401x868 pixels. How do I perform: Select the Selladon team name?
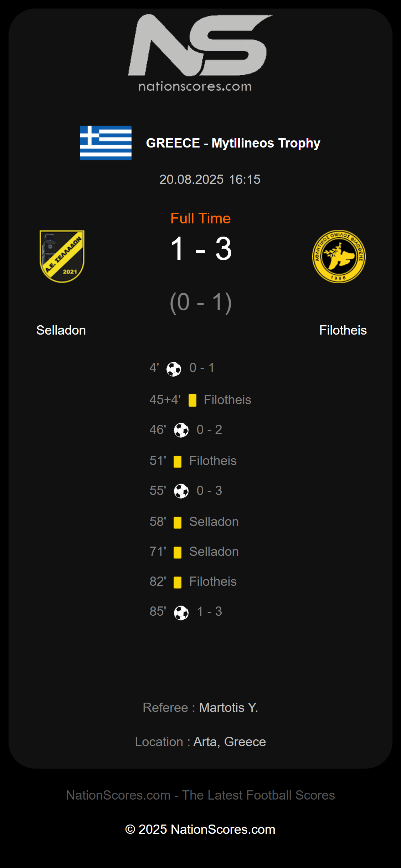[61, 330]
